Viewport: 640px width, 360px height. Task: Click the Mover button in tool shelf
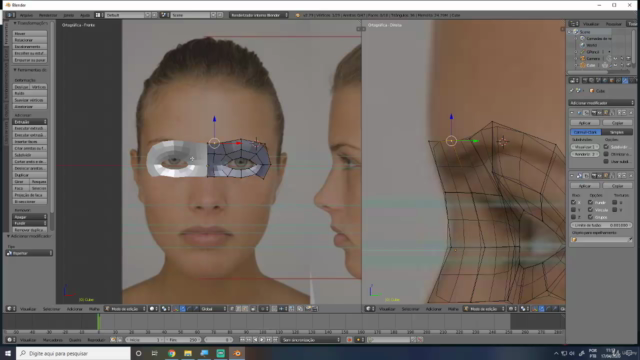[30, 33]
